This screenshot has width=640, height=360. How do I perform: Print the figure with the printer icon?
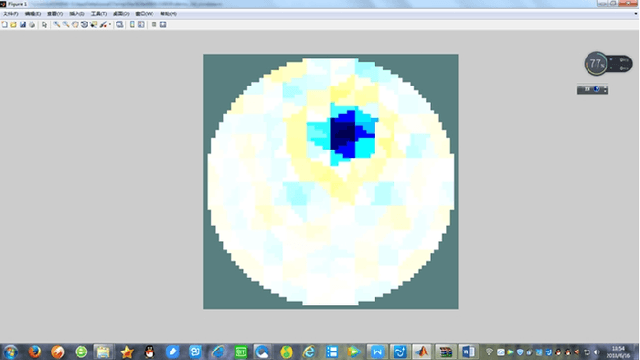(x=32, y=25)
